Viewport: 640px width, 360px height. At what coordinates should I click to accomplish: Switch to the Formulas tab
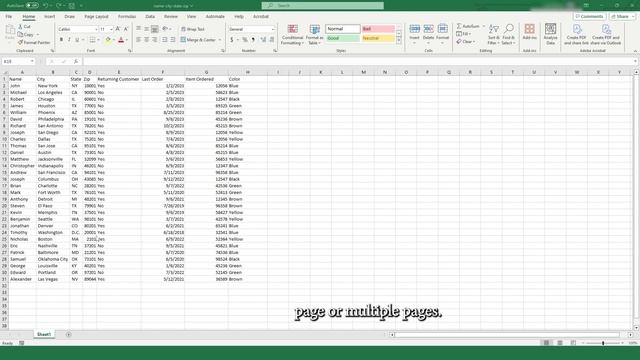pos(127,16)
